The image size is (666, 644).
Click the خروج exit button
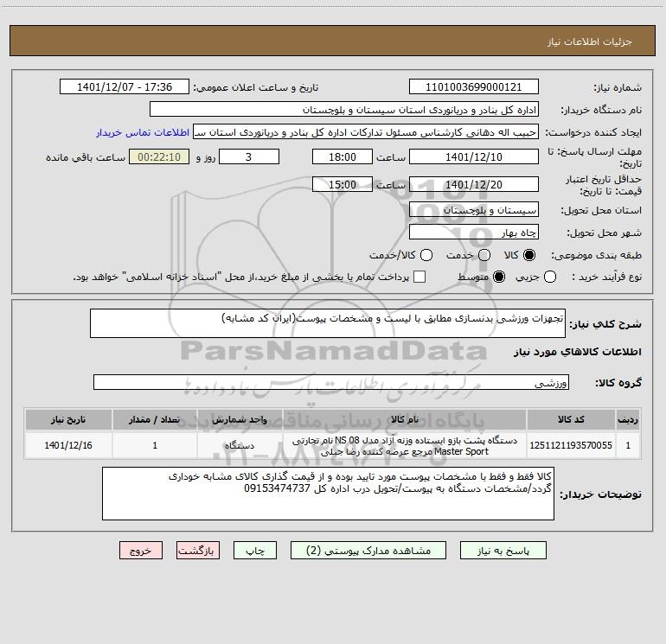coord(141,551)
